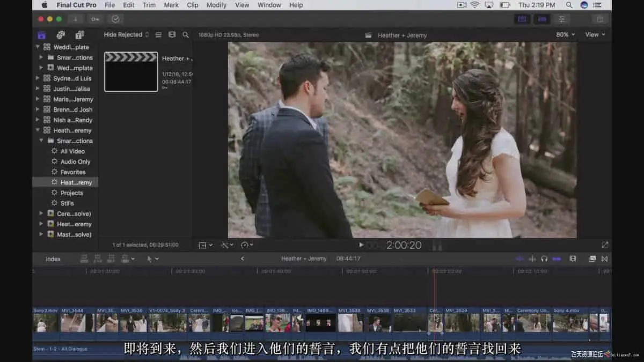Open the retiming speedometer dropdown
Viewport: 644px width, 362px height.
tap(247, 245)
